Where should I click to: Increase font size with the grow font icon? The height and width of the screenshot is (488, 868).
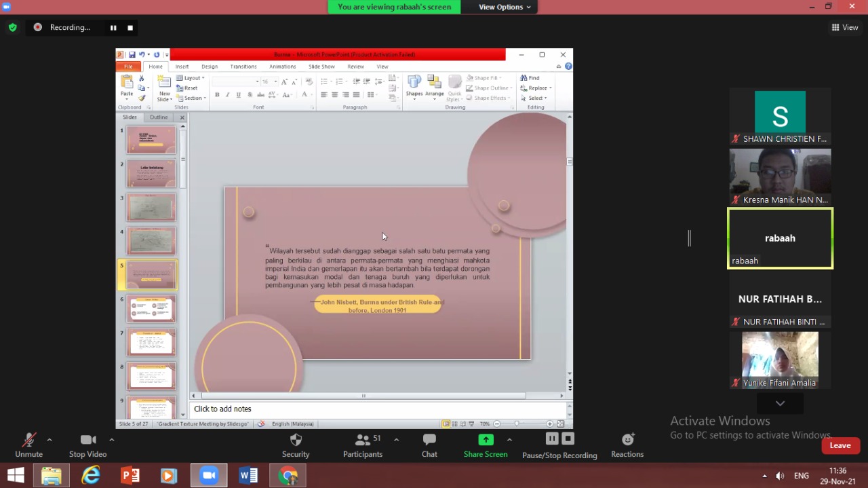(285, 81)
